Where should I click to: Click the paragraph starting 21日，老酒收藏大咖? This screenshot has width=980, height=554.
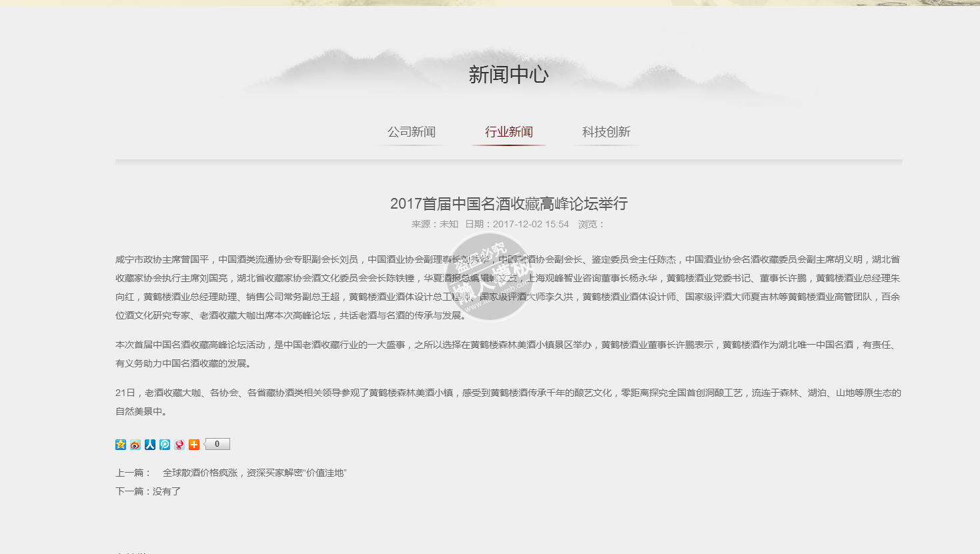tap(508, 402)
